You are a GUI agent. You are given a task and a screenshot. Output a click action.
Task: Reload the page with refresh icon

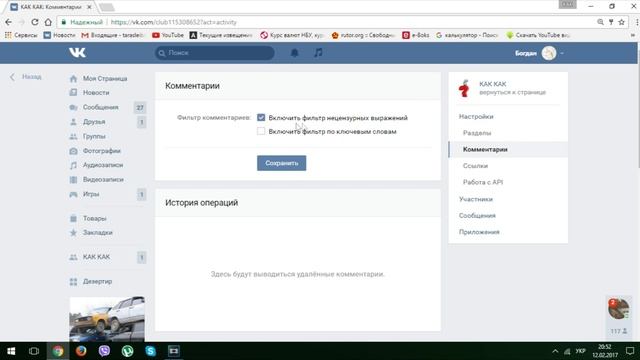tap(35, 22)
